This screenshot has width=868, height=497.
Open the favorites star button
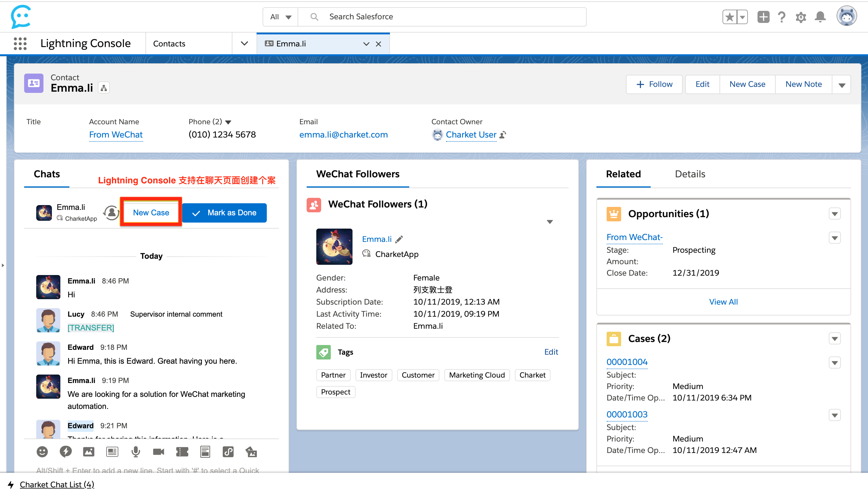click(729, 17)
